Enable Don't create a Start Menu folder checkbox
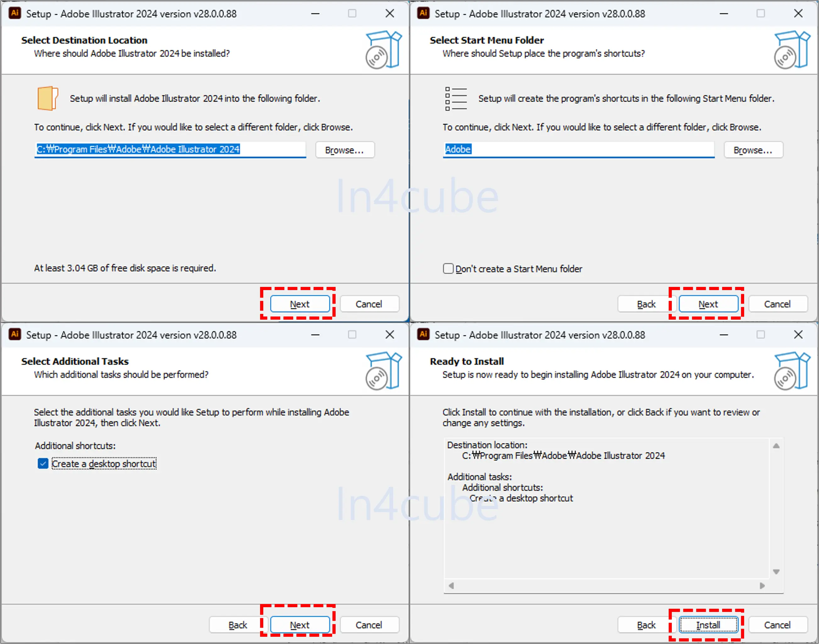 click(448, 268)
